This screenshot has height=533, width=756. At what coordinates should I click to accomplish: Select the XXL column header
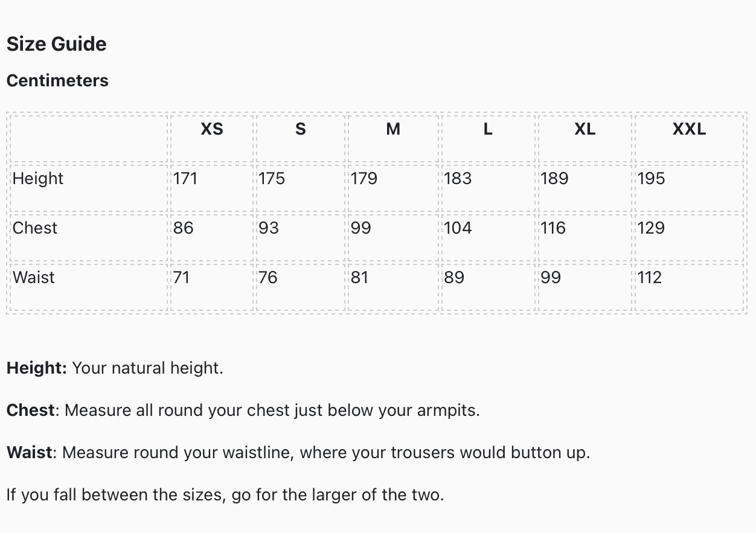(x=689, y=129)
